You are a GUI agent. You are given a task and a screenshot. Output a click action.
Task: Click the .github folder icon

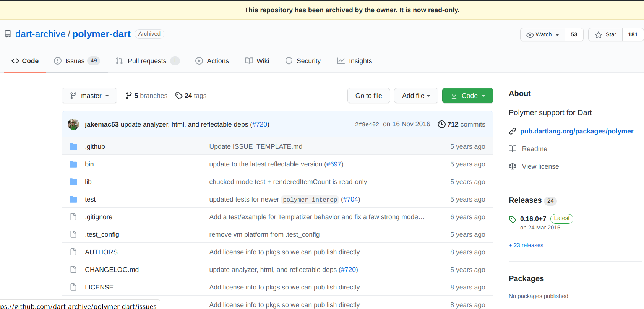(73, 146)
